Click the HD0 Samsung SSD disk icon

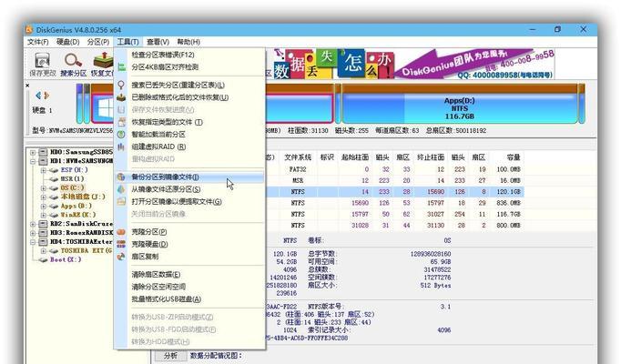pyautogui.click(x=43, y=152)
